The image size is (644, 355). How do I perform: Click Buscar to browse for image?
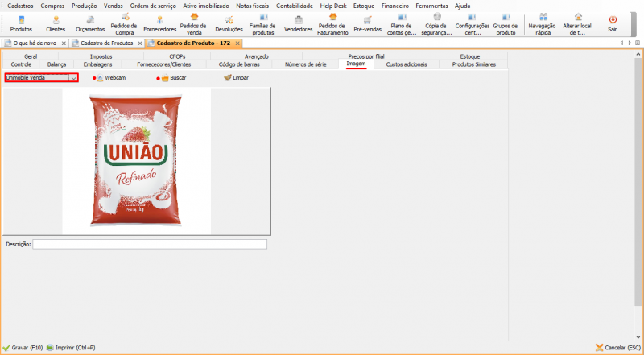(172, 77)
